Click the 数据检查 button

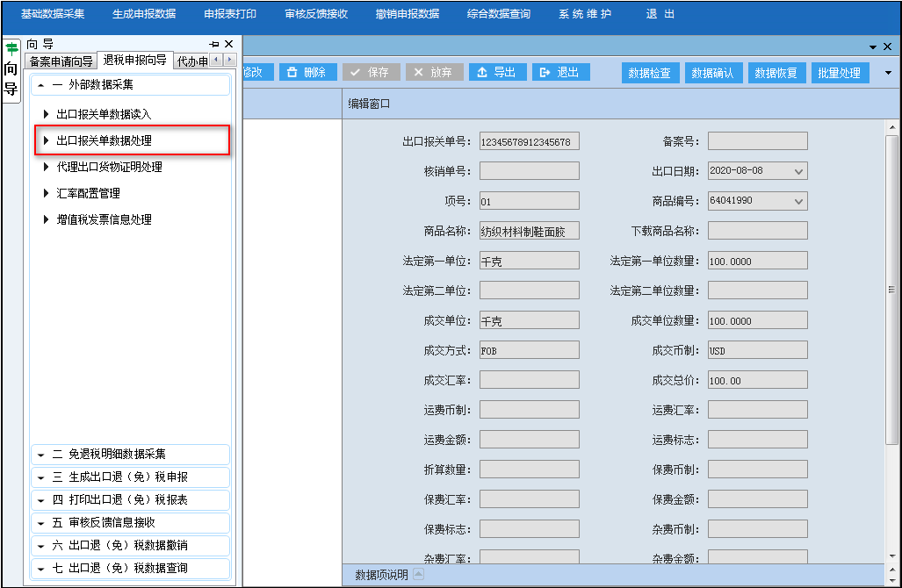(x=650, y=74)
